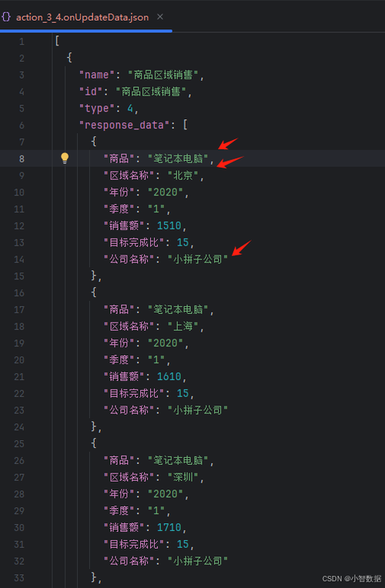The height and width of the screenshot is (588, 385).
Task: Click "小拼子公司" value on line 32
Action: [198, 560]
